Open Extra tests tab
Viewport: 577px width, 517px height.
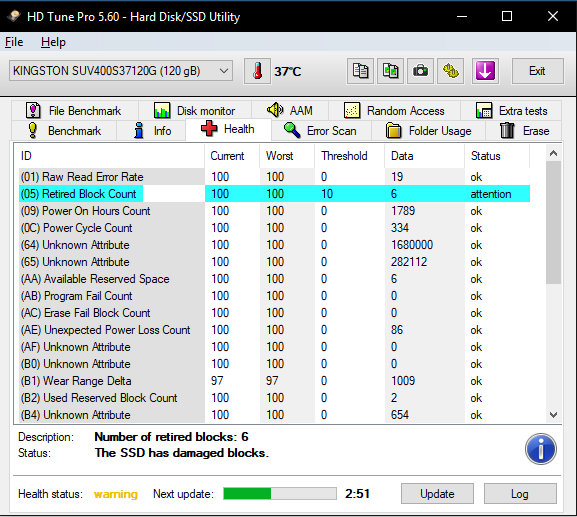(511, 110)
